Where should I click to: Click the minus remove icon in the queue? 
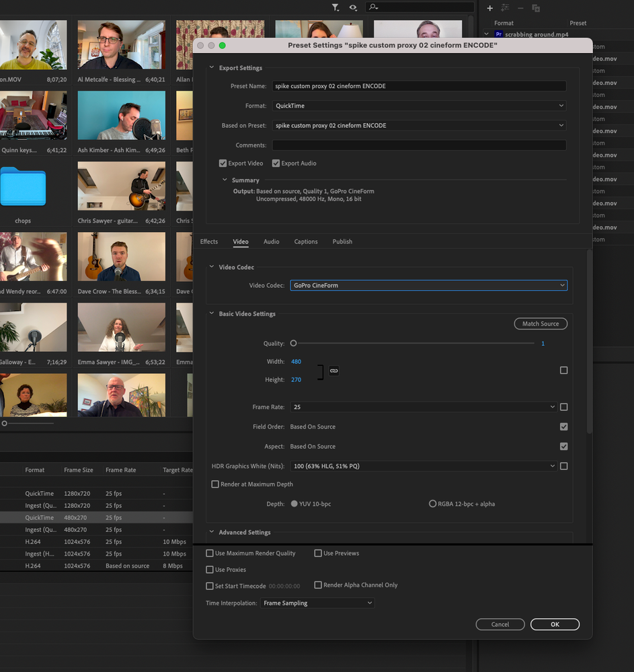point(520,8)
